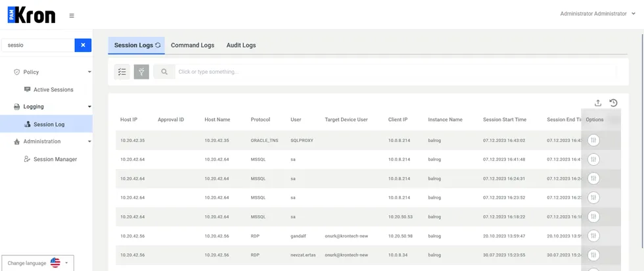Click the 'Click or type something' search field
Screen dimensions: 644x271
coord(396,72)
